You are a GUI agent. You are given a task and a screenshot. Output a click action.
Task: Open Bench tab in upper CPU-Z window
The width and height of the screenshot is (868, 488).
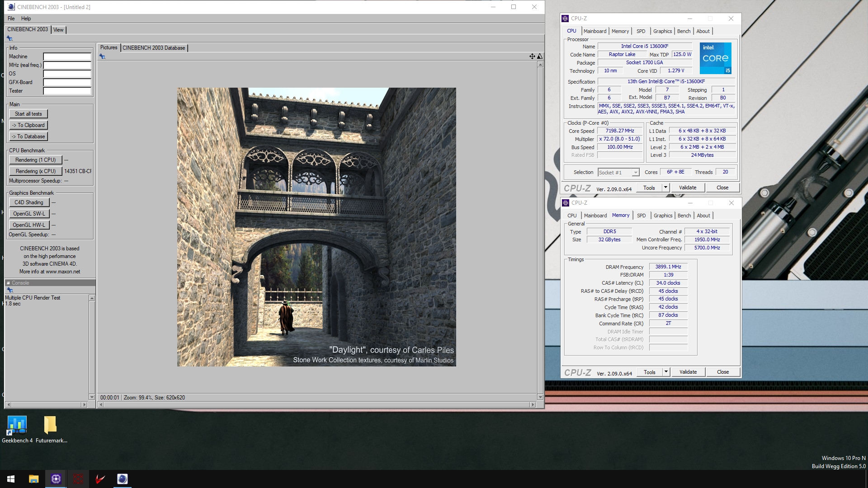[684, 31]
